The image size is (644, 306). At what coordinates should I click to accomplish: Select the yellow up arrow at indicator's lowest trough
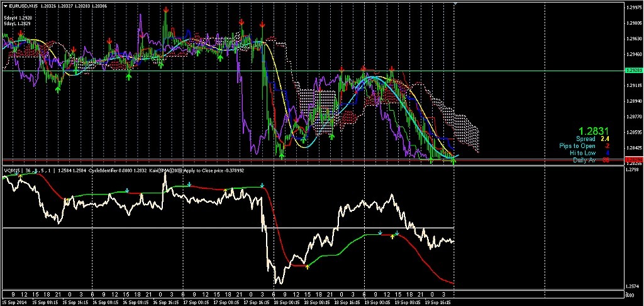[307, 266]
